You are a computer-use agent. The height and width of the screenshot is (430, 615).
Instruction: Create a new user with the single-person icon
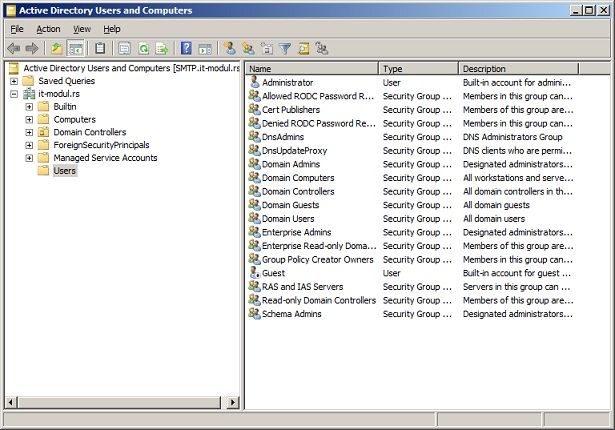tap(229, 49)
